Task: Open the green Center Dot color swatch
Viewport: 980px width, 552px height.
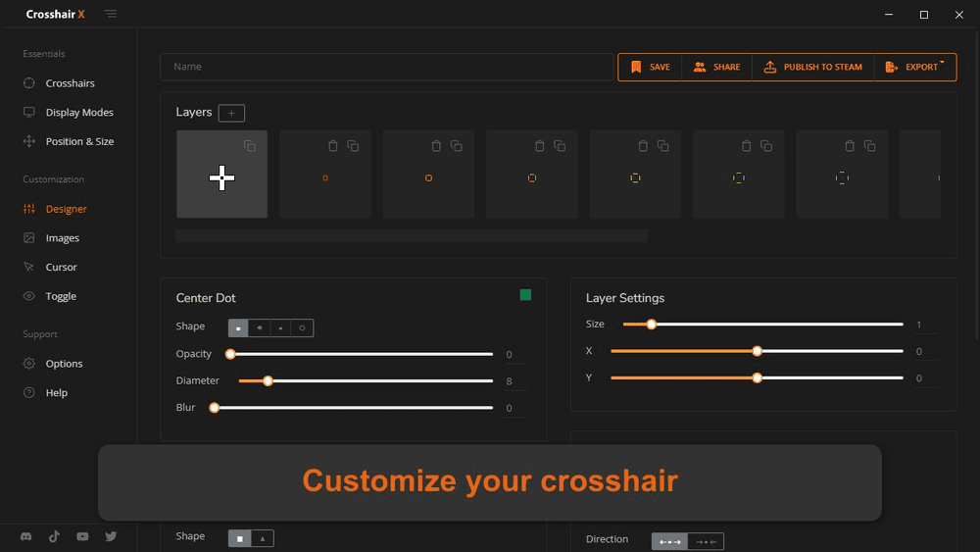Action: click(525, 295)
